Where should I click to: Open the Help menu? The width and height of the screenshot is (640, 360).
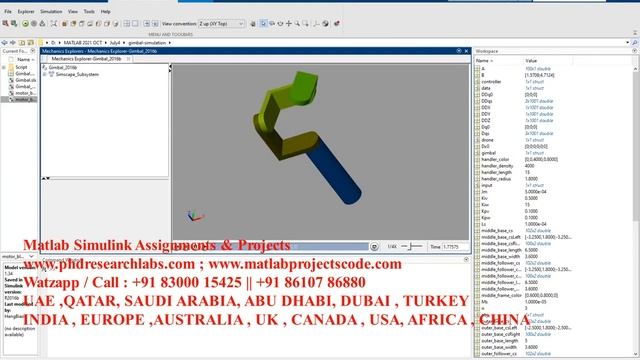(105, 11)
